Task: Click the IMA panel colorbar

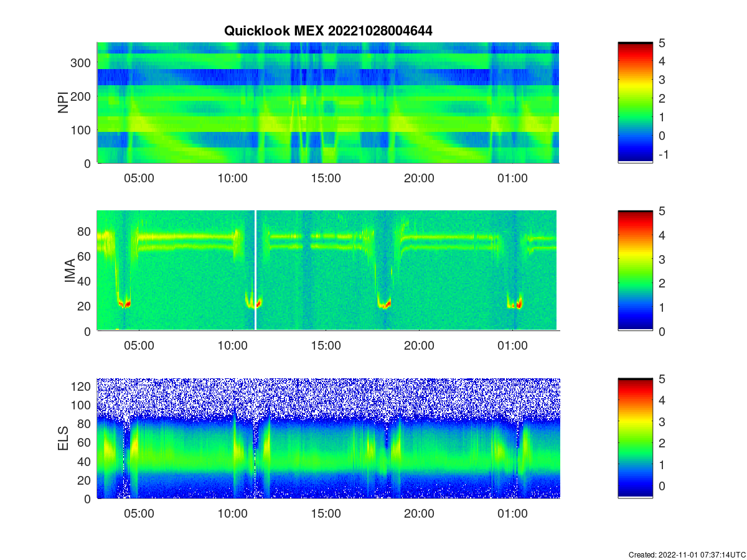Action: pos(635,271)
